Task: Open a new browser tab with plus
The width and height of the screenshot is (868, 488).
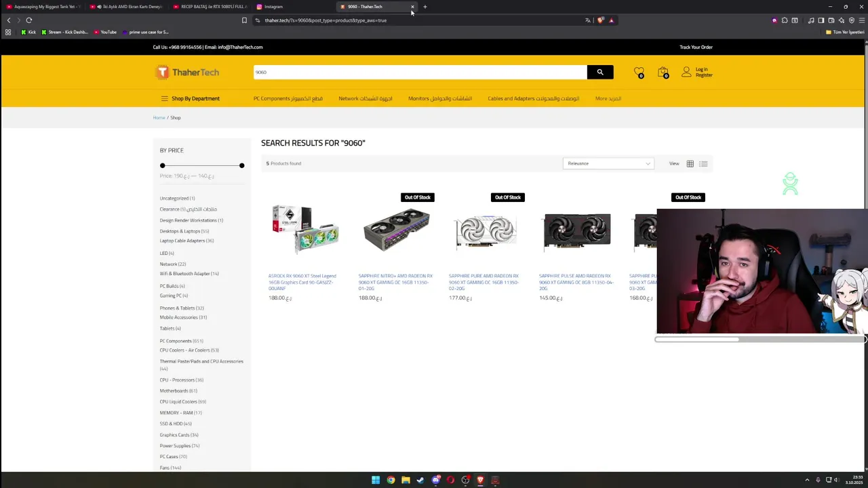Action: click(x=425, y=7)
